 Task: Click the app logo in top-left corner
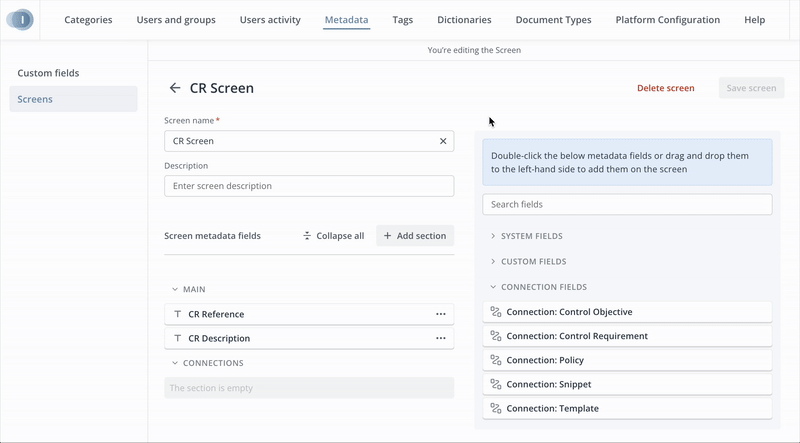point(21,20)
